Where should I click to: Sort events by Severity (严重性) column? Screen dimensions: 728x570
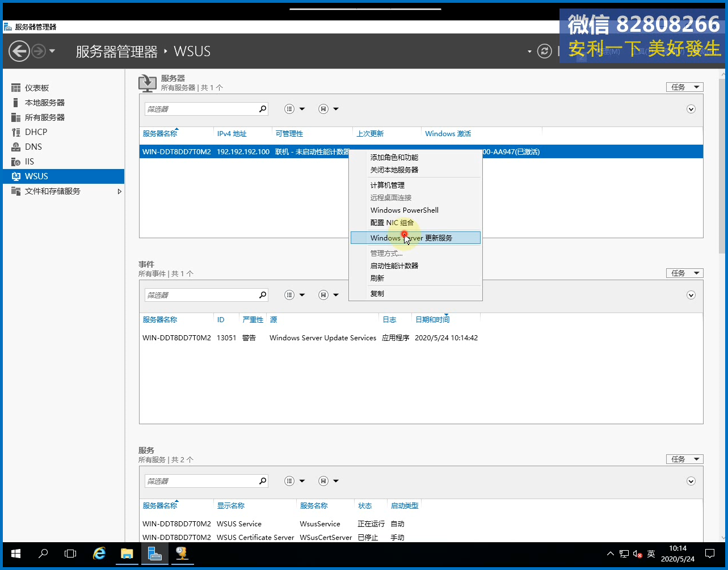tap(253, 320)
